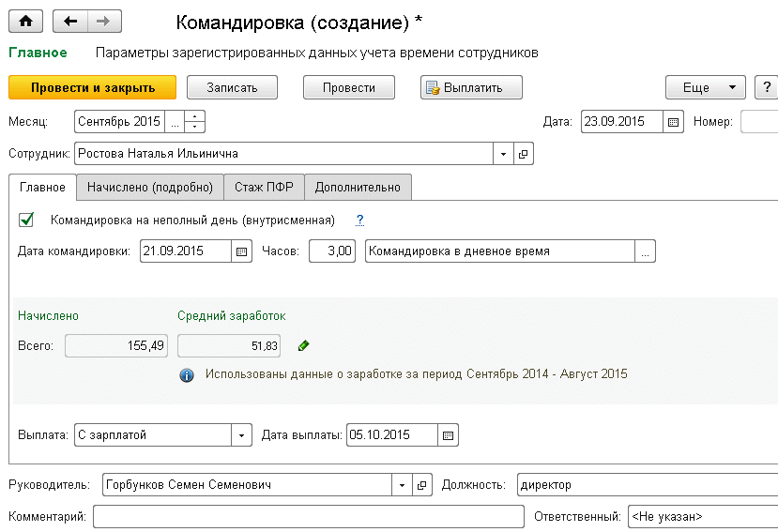
Task: Go forward with the right arrow
Action: tap(104, 21)
